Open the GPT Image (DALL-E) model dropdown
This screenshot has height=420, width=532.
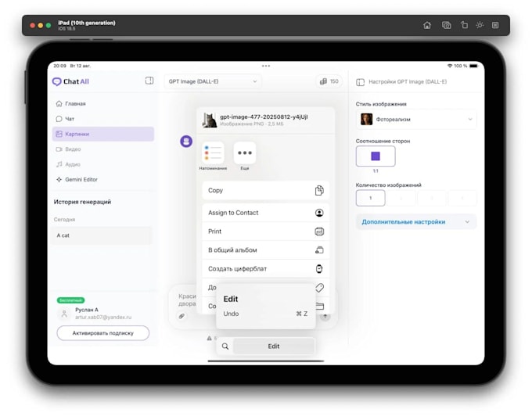pyautogui.click(x=213, y=81)
